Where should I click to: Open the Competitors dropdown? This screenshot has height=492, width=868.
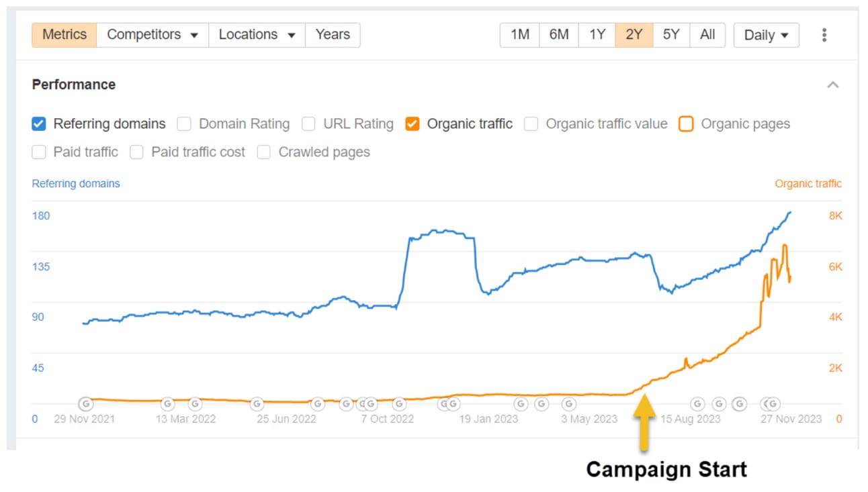[x=153, y=35]
